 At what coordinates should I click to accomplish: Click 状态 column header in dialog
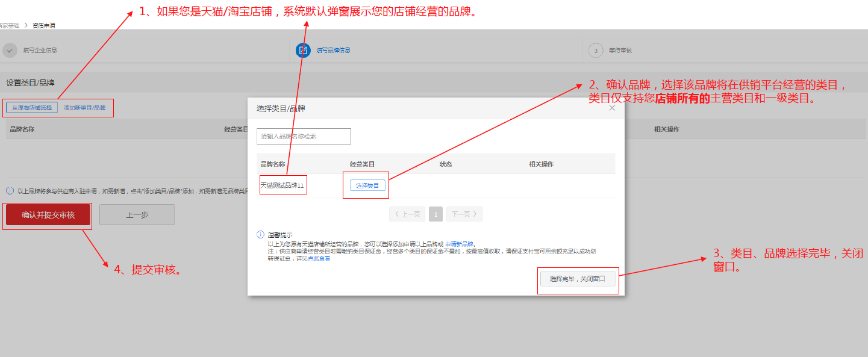[x=446, y=164]
